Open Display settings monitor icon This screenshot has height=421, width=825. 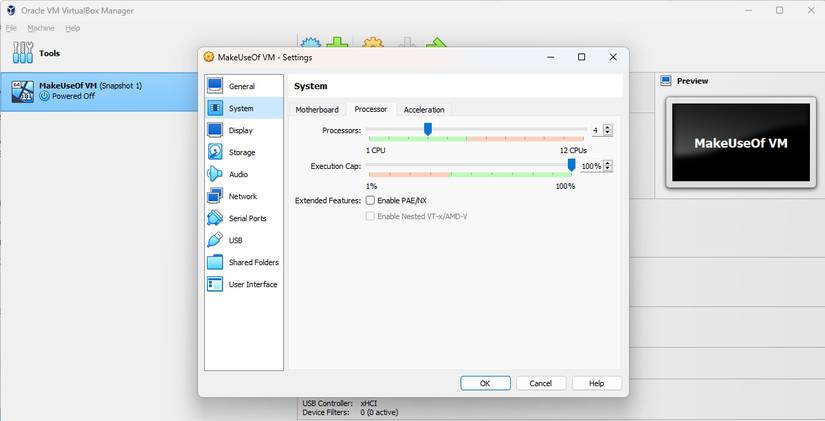(215, 130)
